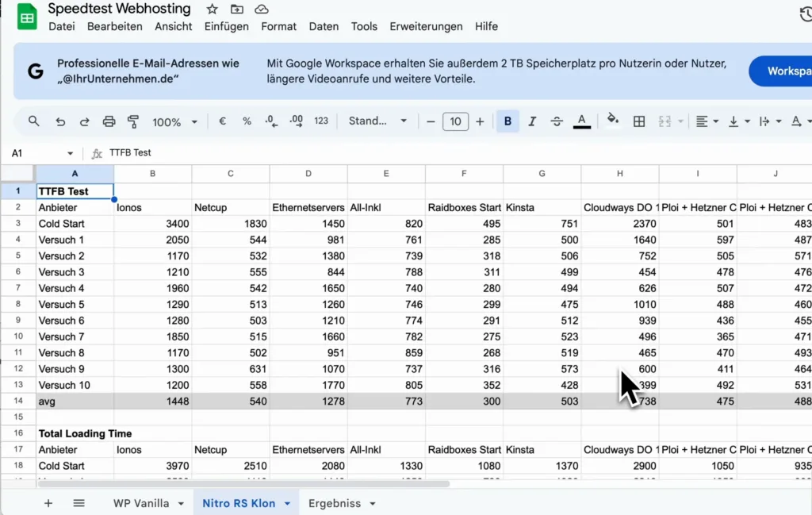Switch to the Ergebniss sheet tab
Screen dimensions: 812x515
point(335,503)
